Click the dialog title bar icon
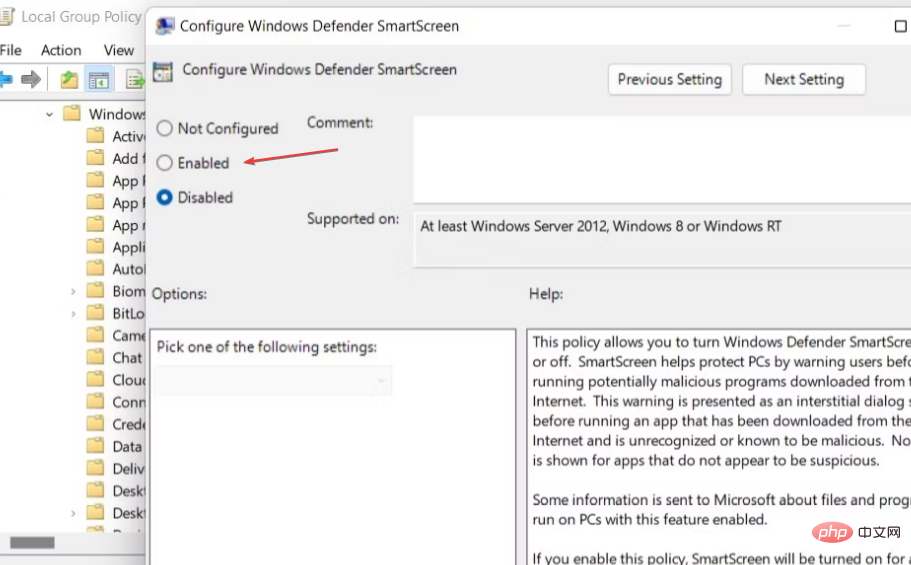911x565 pixels. point(165,26)
